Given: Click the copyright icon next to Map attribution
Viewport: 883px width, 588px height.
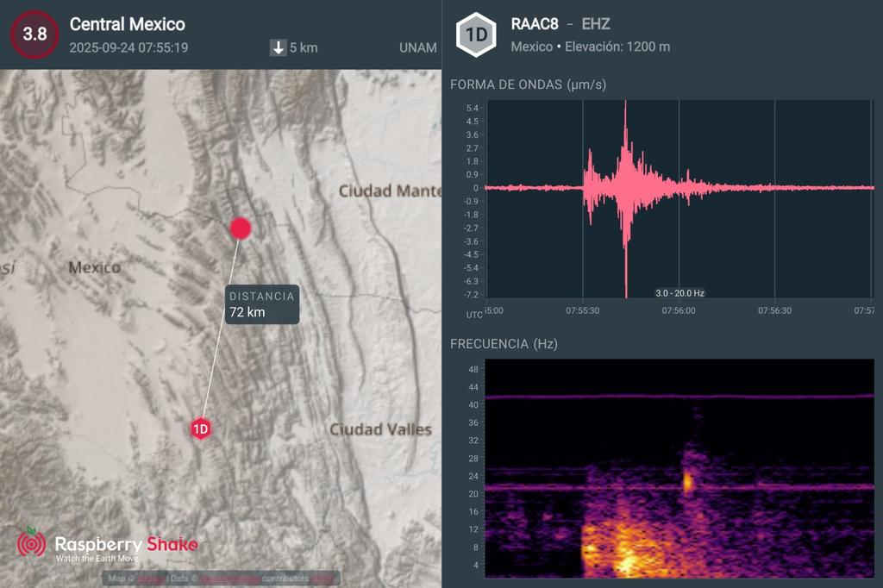Looking at the screenshot, I should click(131, 579).
